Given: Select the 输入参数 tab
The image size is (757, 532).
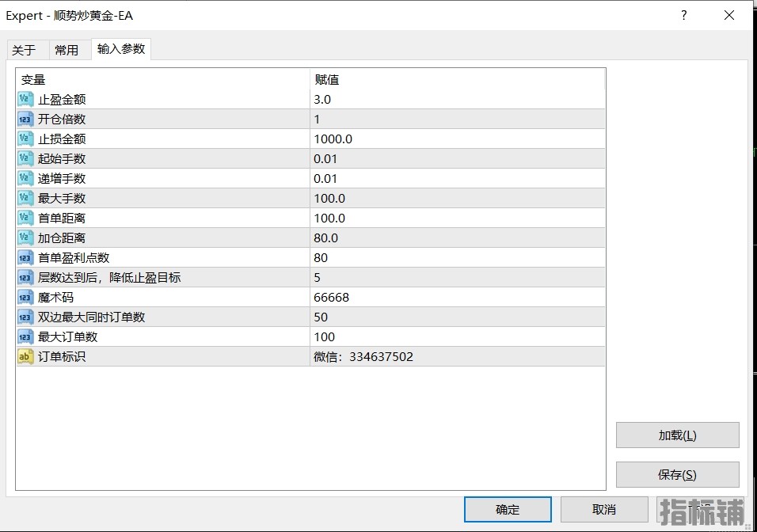Looking at the screenshot, I should 121,49.
